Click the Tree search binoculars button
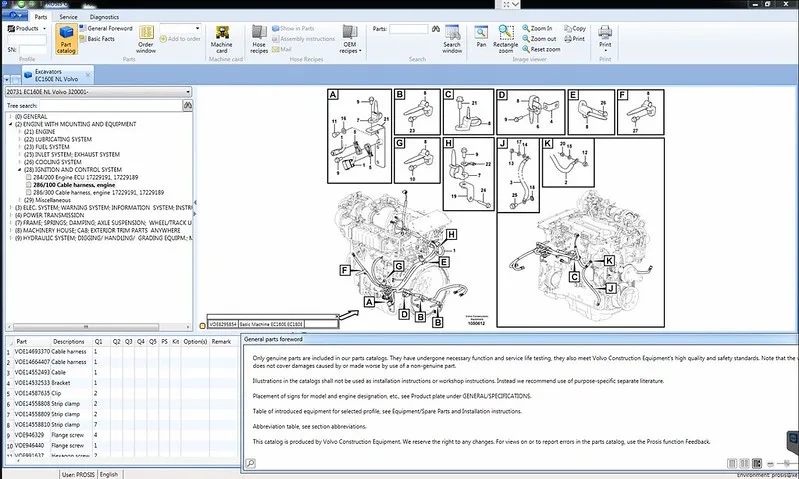 coord(188,105)
